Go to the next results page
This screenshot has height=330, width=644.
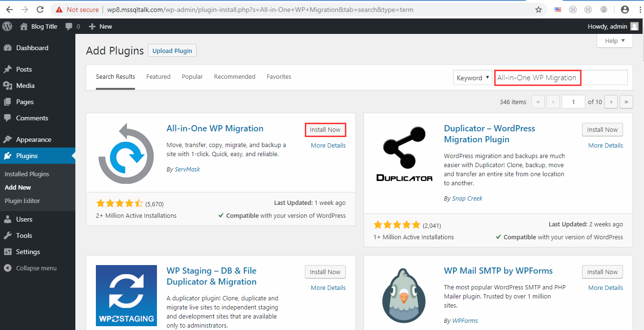coord(611,102)
